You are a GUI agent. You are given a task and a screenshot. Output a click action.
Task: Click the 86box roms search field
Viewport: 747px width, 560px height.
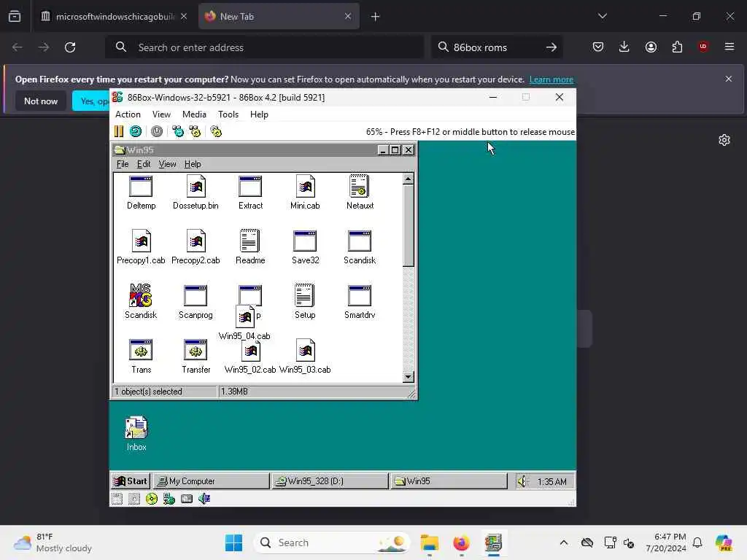point(496,47)
